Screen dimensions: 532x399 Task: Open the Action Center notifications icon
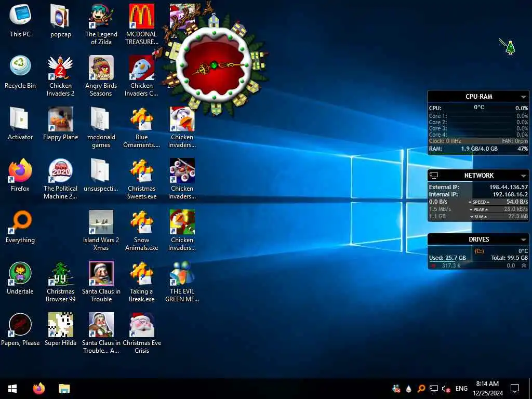(x=515, y=389)
